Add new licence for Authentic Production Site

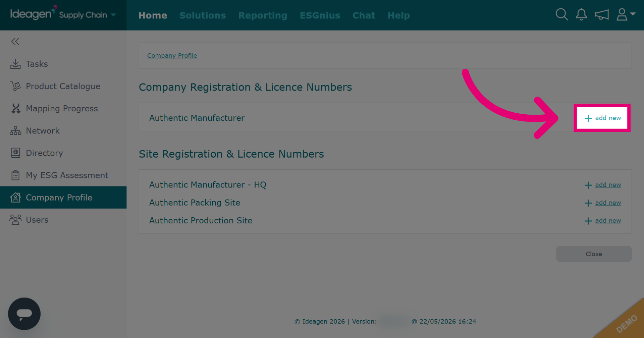608,221
